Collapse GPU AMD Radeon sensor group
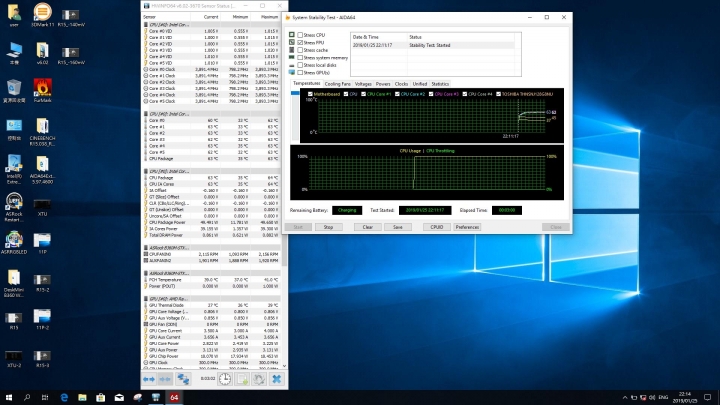720x405 pixels. 211,298
